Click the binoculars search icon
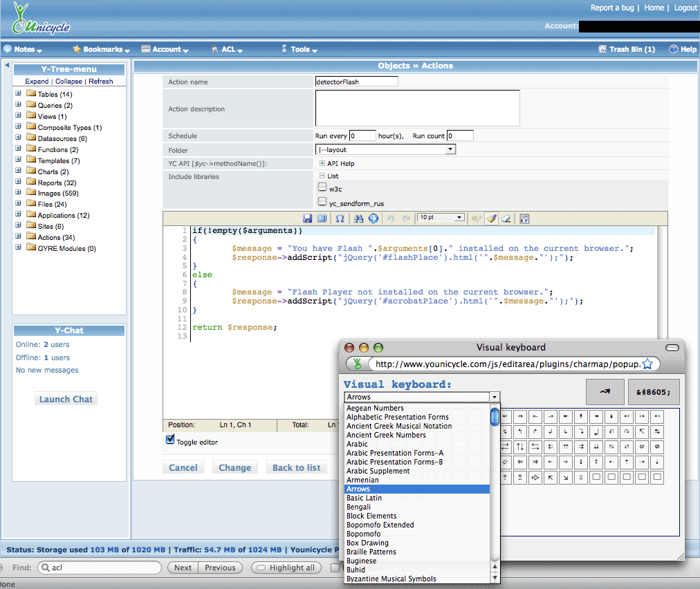The image size is (700, 589). click(358, 218)
